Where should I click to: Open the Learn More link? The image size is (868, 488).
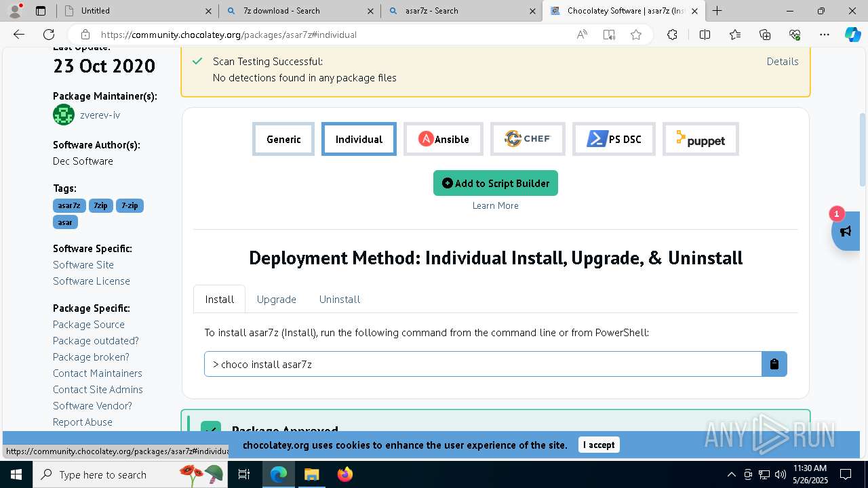point(496,205)
